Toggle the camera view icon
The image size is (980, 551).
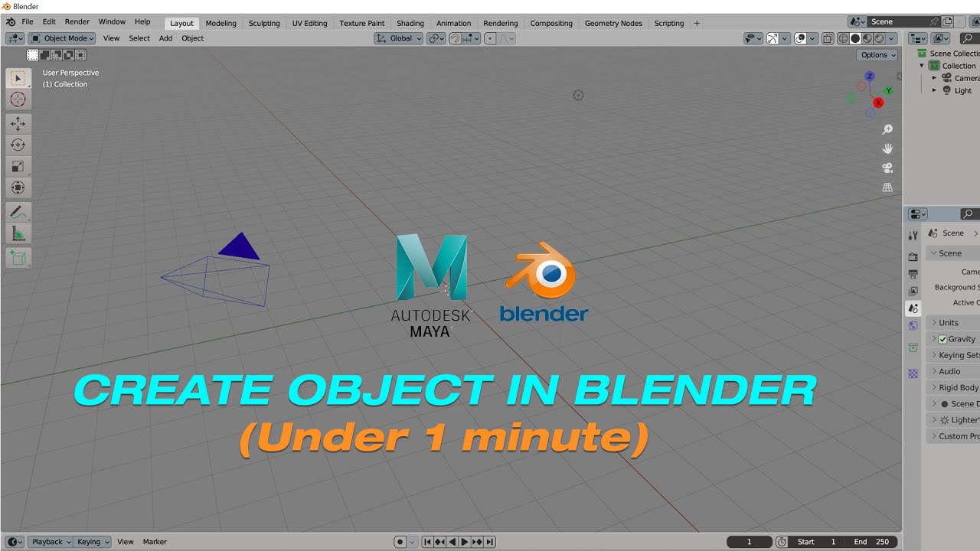pyautogui.click(x=888, y=168)
